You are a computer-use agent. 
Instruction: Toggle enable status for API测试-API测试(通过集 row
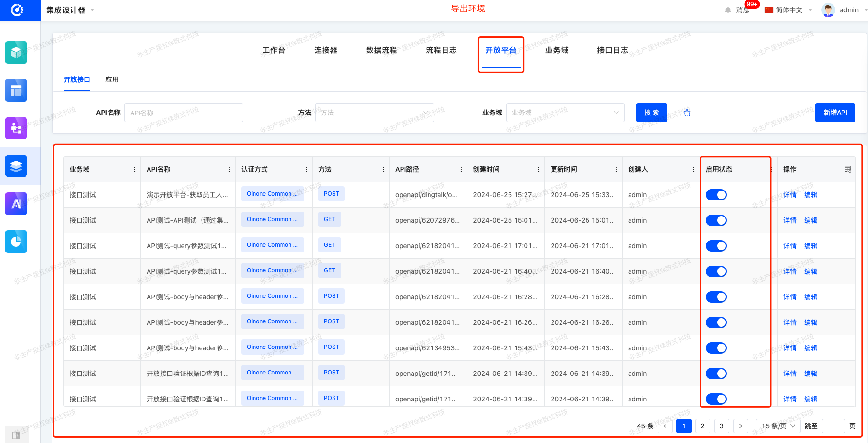pos(716,220)
